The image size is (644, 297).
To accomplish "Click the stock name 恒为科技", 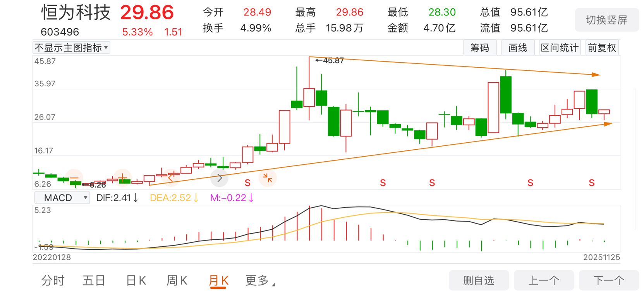I will [x=76, y=12].
